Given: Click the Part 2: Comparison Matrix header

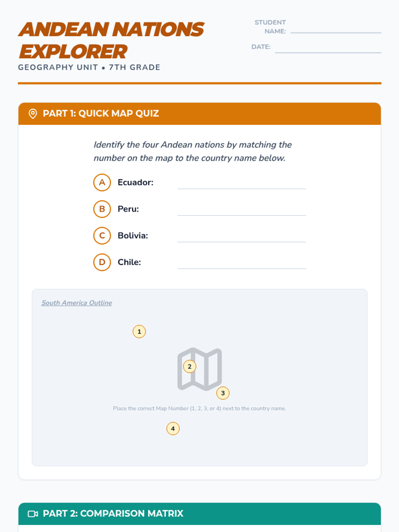Looking at the screenshot, I should [x=199, y=514].
